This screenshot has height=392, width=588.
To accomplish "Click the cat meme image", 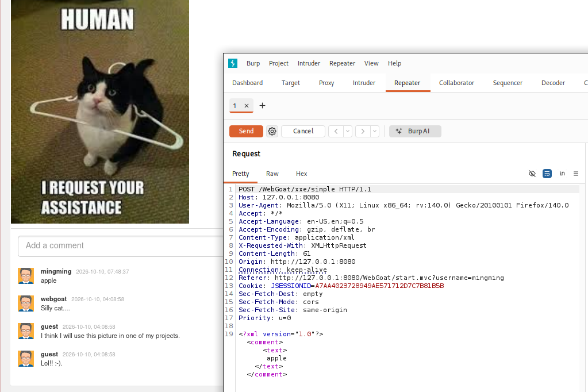I will (x=100, y=112).
